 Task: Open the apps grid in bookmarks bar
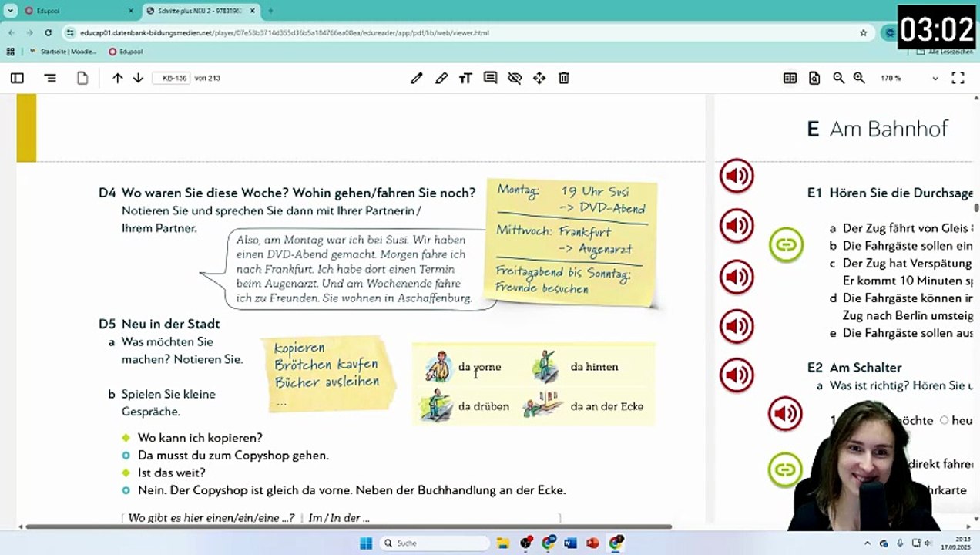pos(10,52)
